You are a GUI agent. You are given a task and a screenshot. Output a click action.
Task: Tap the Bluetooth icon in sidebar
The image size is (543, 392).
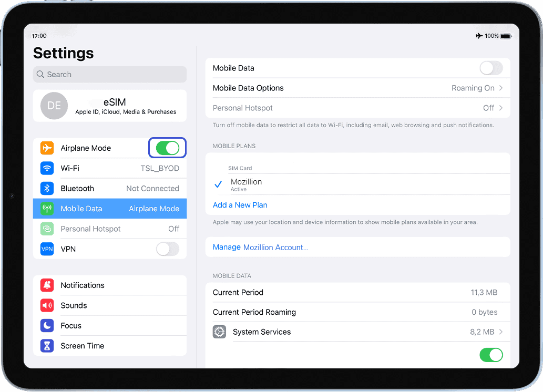click(x=47, y=189)
